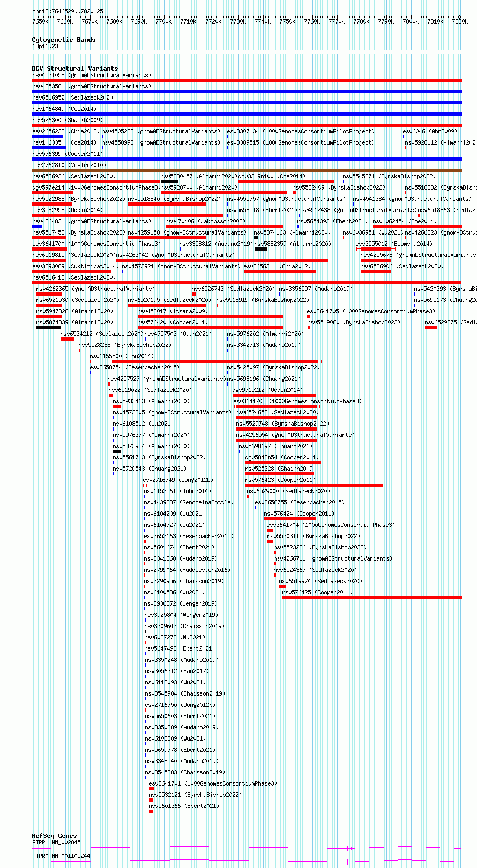This screenshot has width=477, height=868.
Task: Click the 7650k ruler mark
Action: coord(40,21)
